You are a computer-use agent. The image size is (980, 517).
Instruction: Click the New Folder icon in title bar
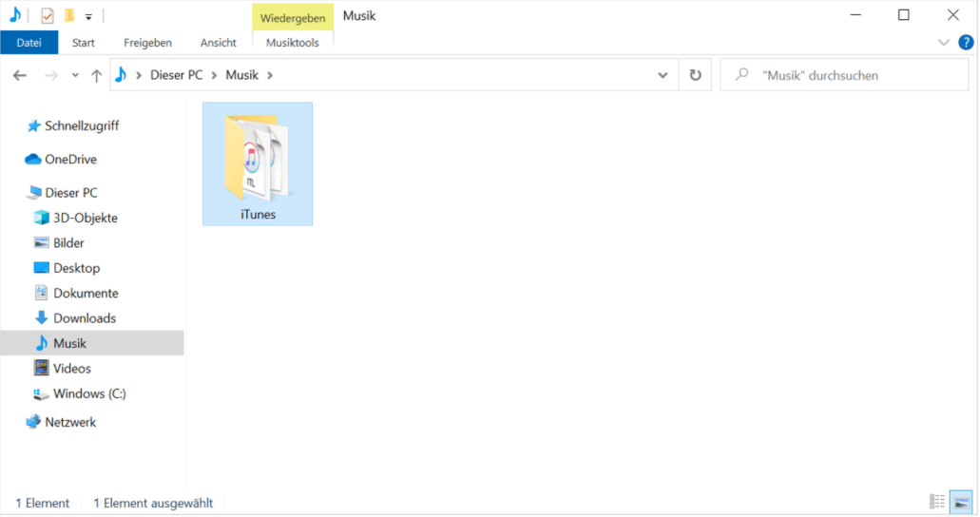pyautogui.click(x=69, y=16)
